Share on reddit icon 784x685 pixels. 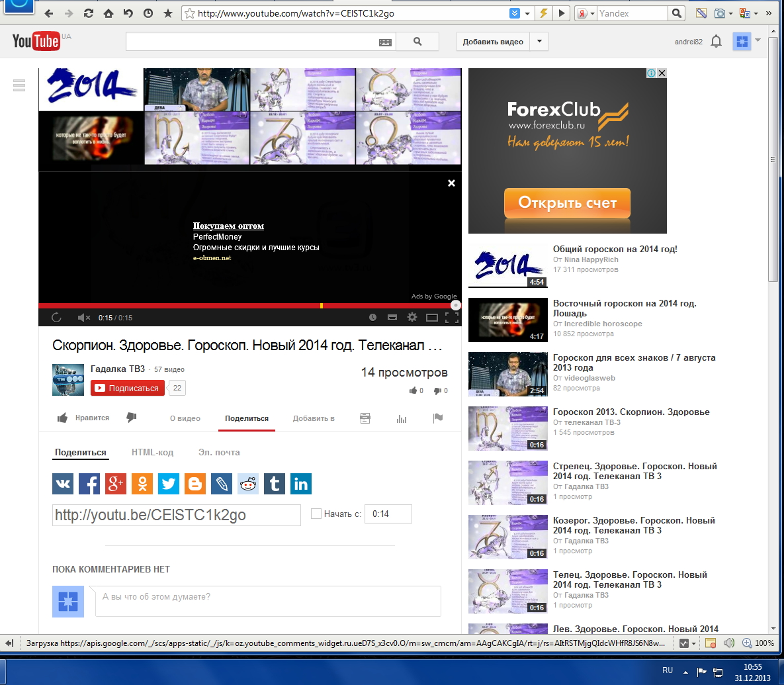coord(248,484)
